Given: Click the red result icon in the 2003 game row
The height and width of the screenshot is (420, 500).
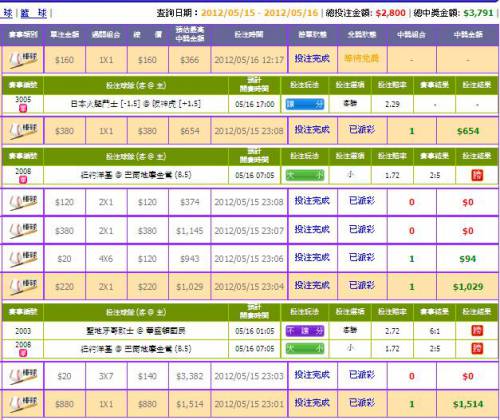Looking at the screenshot, I should (477, 331).
